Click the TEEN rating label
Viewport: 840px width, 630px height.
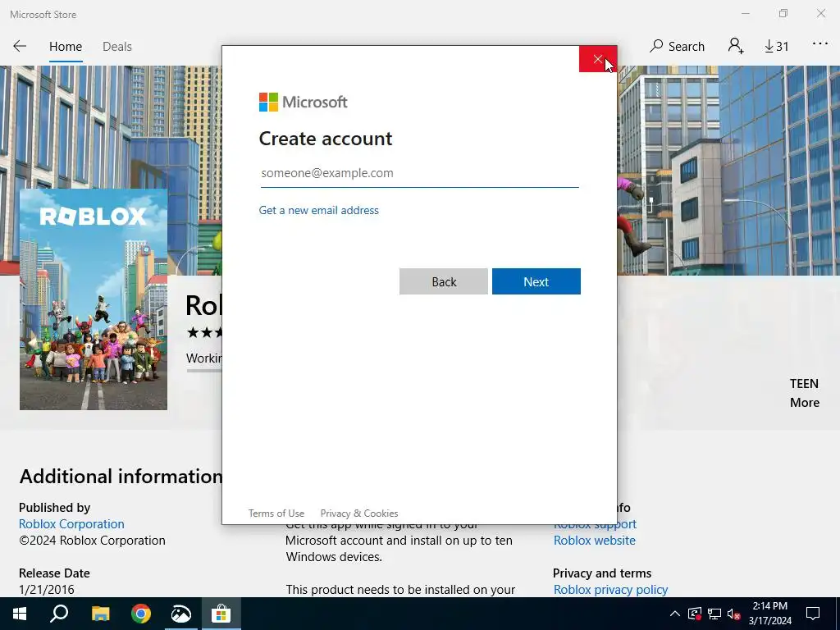pos(804,384)
